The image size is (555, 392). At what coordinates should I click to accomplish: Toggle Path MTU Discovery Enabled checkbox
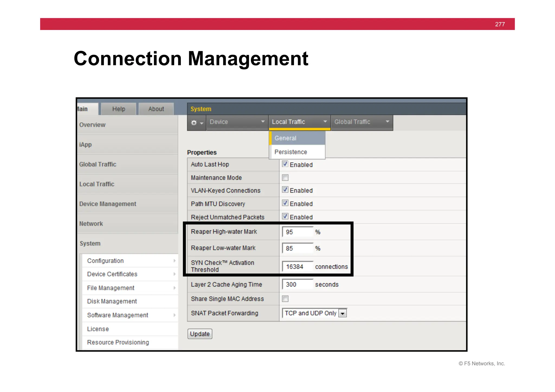tap(285, 203)
